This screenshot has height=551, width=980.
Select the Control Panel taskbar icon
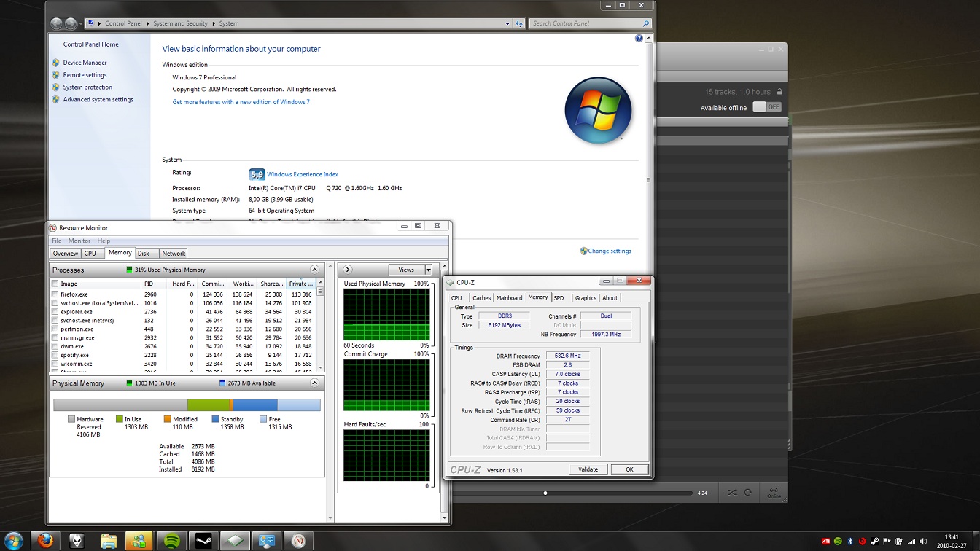click(x=266, y=541)
